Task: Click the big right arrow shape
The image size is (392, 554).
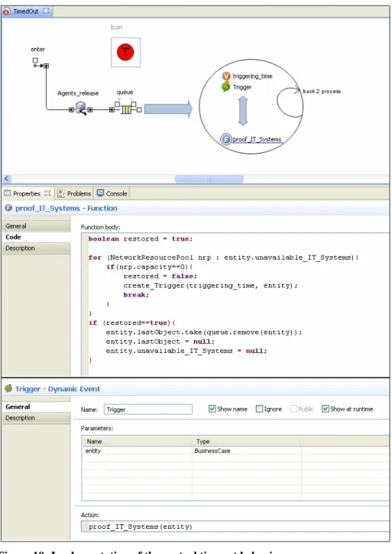Action: point(168,109)
